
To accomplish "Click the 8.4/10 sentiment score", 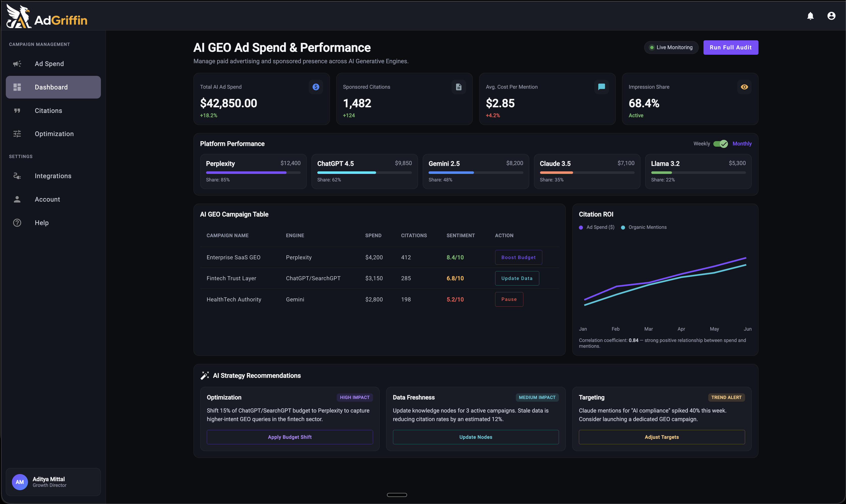I will [x=455, y=258].
